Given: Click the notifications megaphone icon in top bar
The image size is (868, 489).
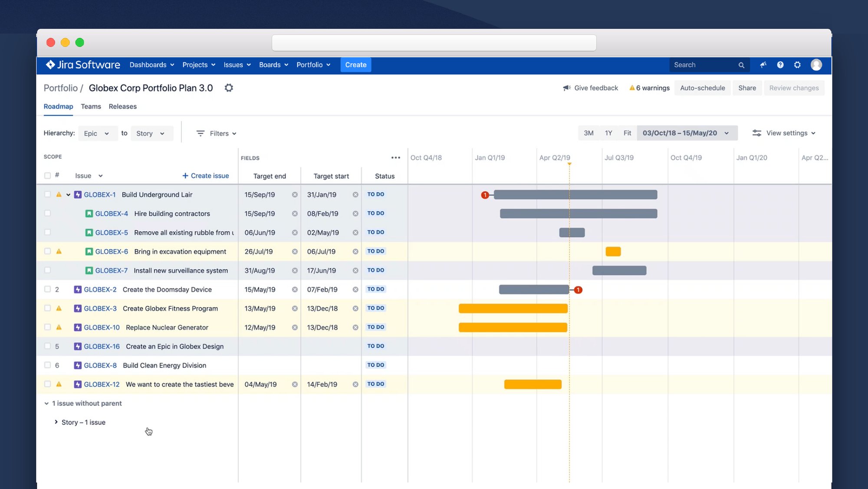Looking at the screenshot, I should pyautogui.click(x=763, y=65).
